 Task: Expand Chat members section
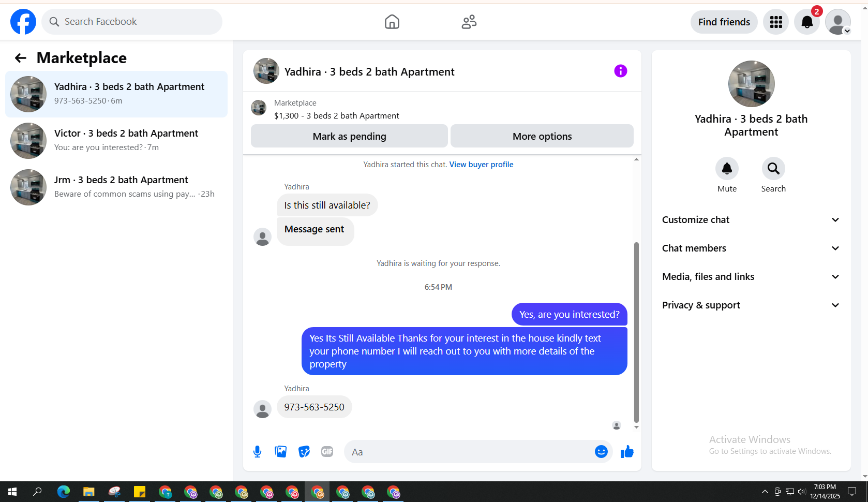[x=751, y=248]
